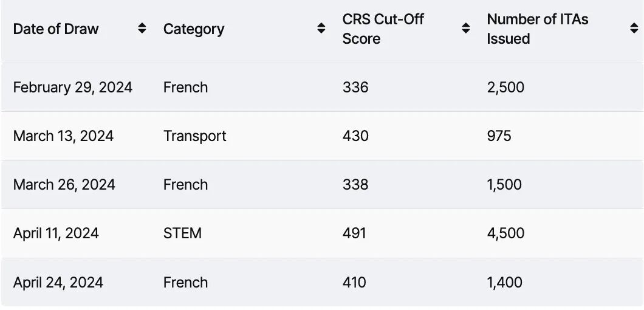Click the 4,500 ITAs issued cell

(x=505, y=233)
